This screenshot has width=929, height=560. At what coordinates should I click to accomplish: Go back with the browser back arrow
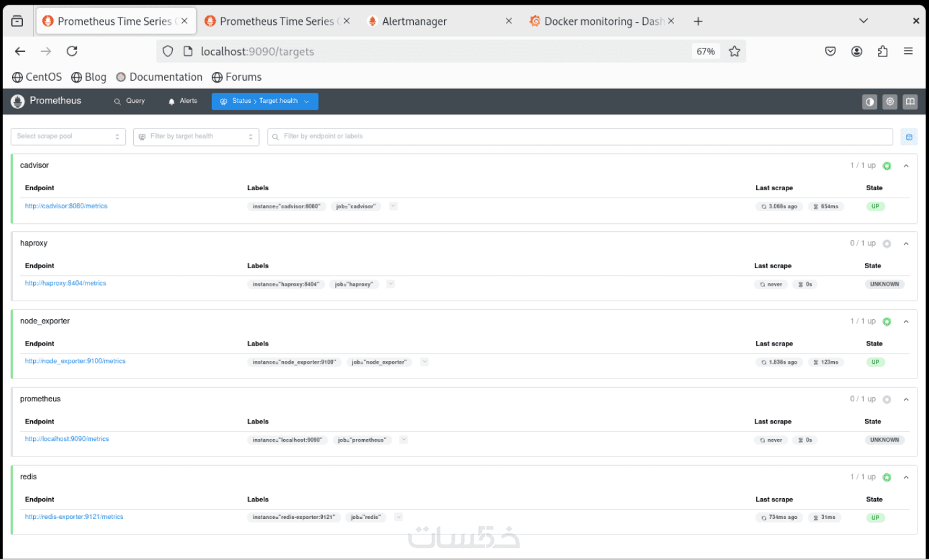pyautogui.click(x=20, y=51)
